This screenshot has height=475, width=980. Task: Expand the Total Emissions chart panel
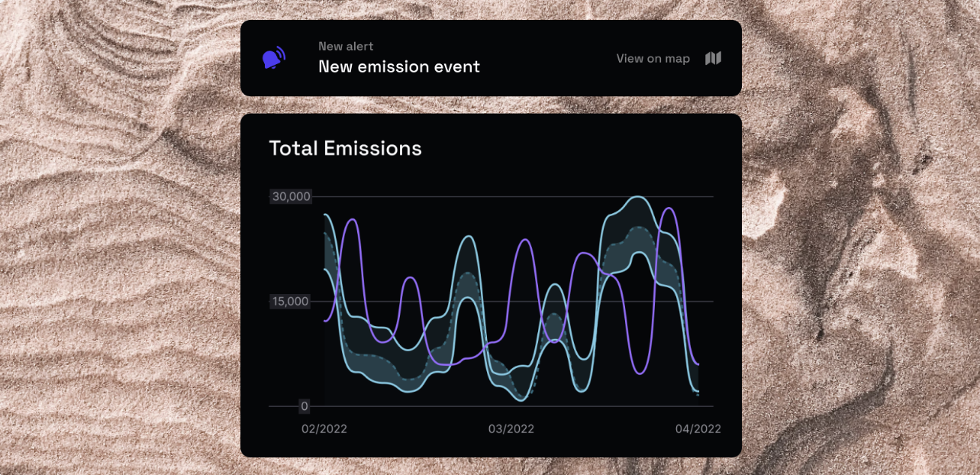491,283
